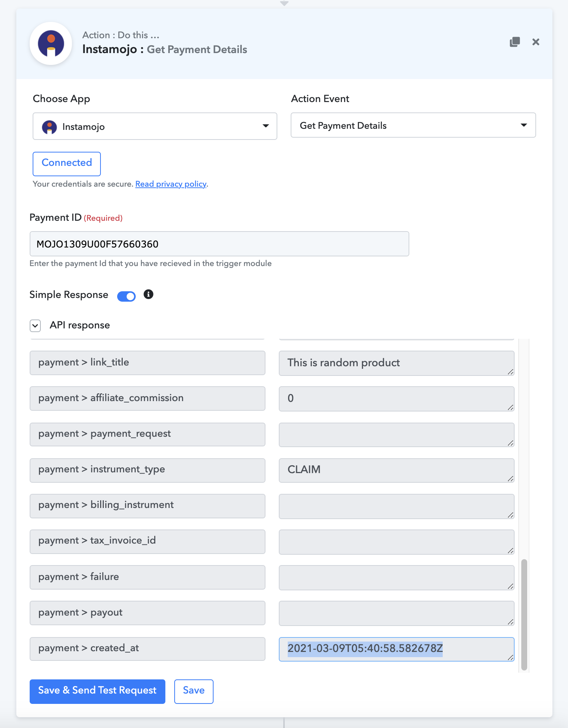Click the instrument_type CLAIM value field
Viewport: 568px width, 728px height.
[397, 470]
